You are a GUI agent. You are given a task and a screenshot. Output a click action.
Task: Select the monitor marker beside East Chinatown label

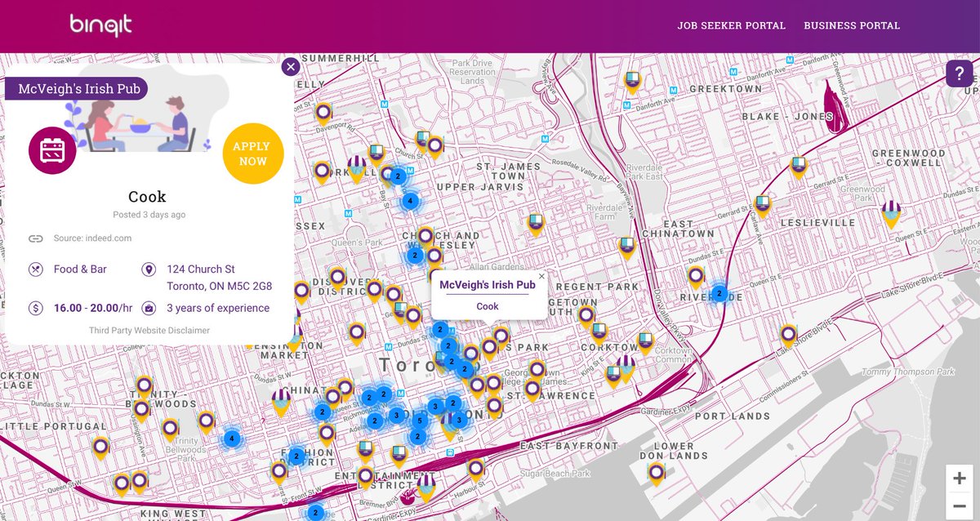tap(626, 247)
